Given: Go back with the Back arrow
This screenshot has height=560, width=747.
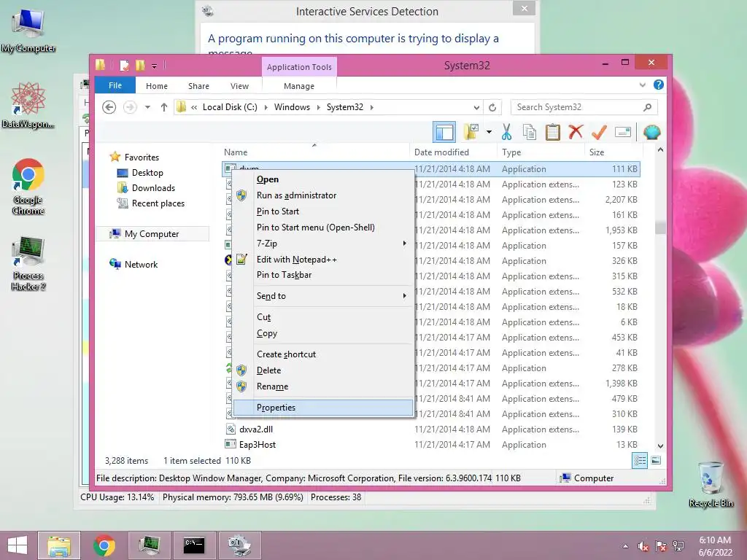Looking at the screenshot, I should pyautogui.click(x=109, y=107).
